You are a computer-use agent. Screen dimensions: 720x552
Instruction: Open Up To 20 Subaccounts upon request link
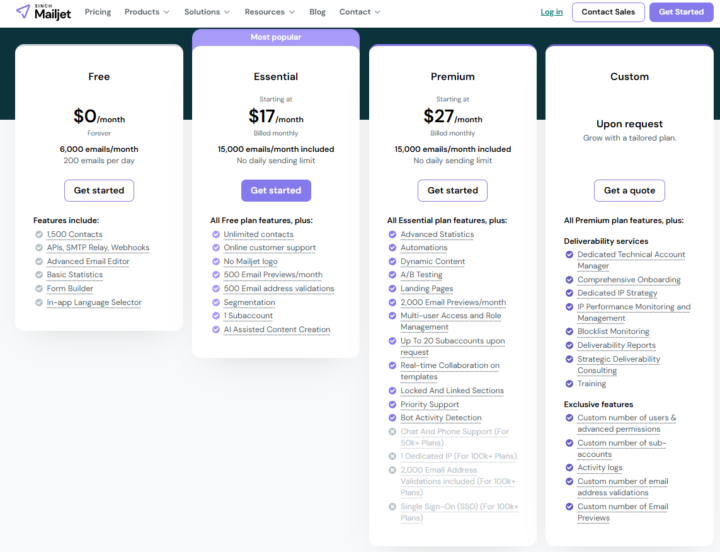point(453,346)
